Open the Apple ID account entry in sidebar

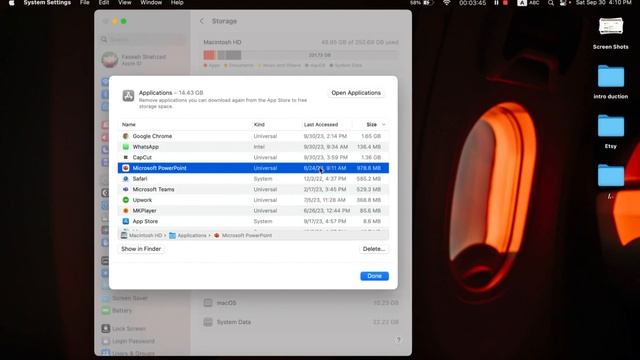[135, 60]
